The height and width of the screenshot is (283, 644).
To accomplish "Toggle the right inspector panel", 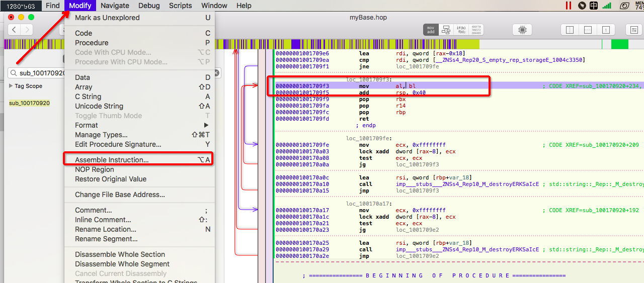I will pyautogui.click(x=606, y=30).
